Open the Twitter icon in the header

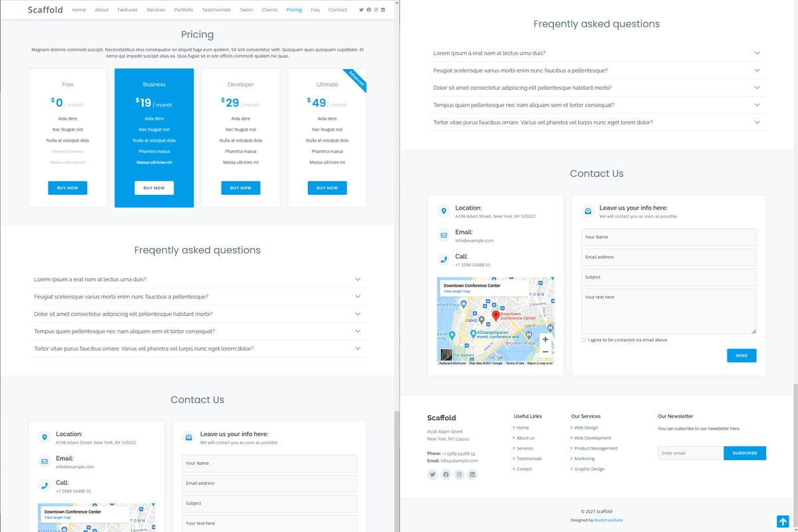362,10
